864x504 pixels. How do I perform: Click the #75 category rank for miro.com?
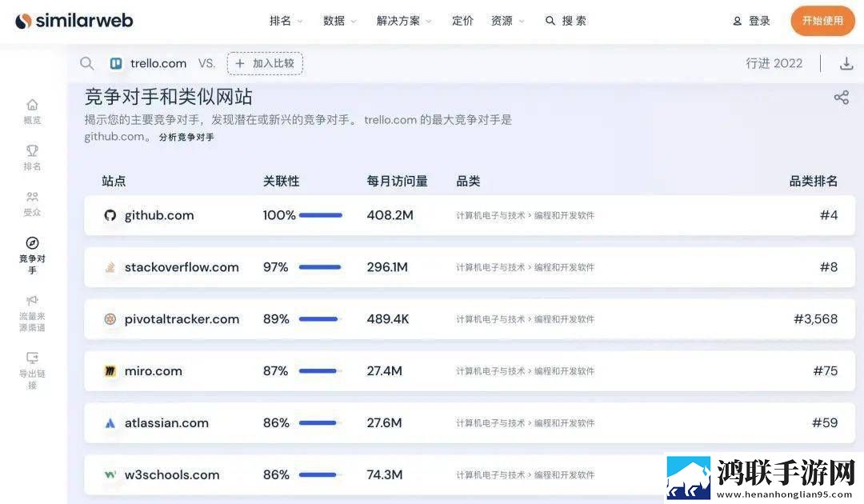[826, 370]
